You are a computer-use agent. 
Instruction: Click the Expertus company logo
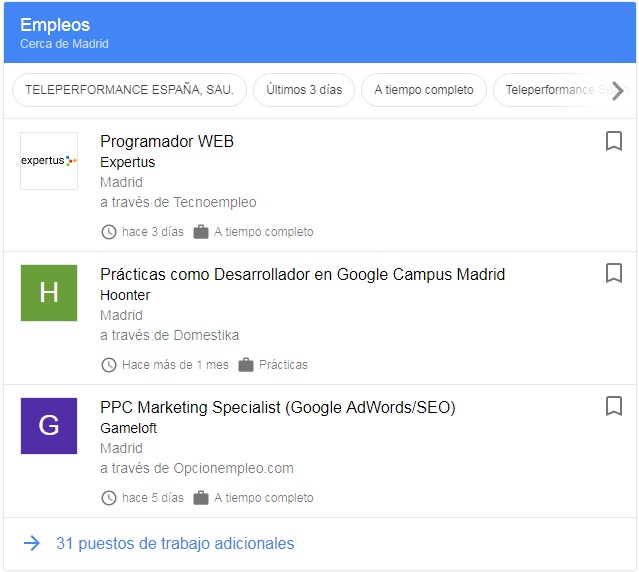pos(49,161)
